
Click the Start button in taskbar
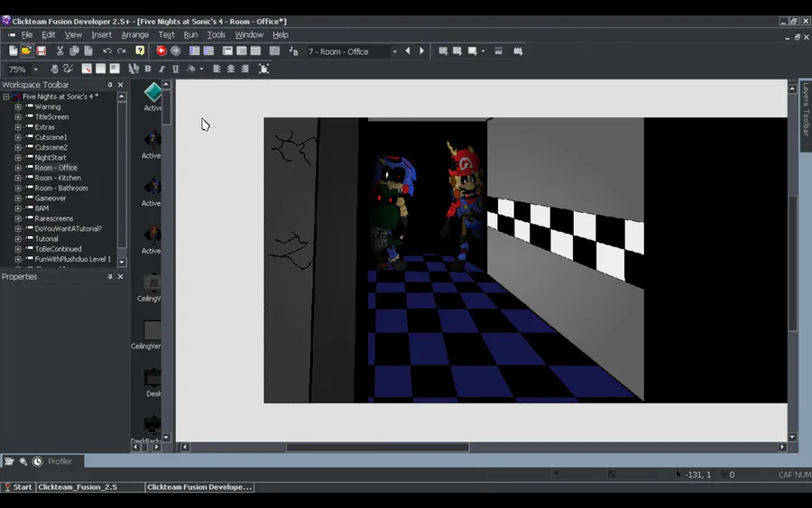point(18,486)
